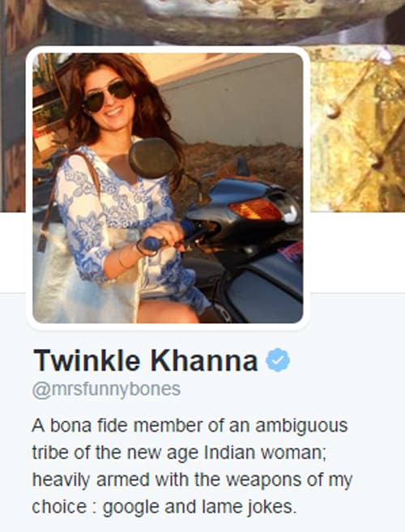Click the scooter's round rear-view mirror
Image resolution: width=405 pixels, height=532 pixels.
tap(153, 158)
